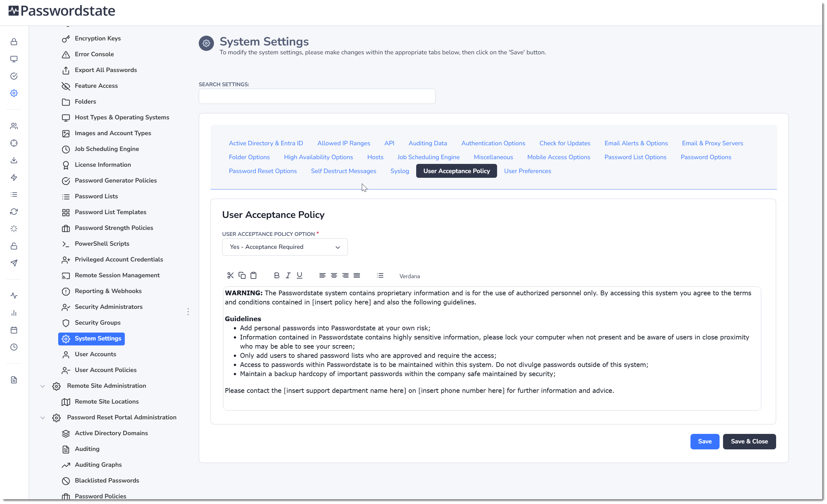Go to Export All Passwords

tap(106, 70)
